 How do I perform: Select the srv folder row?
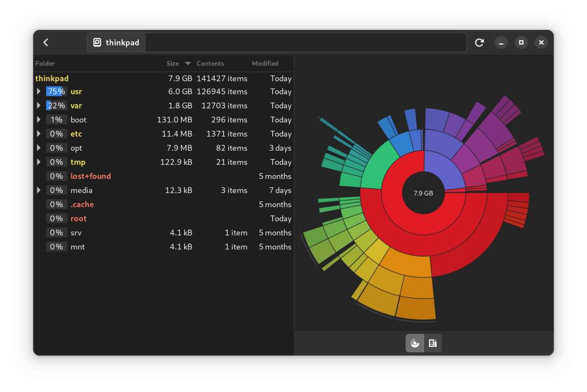point(163,232)
